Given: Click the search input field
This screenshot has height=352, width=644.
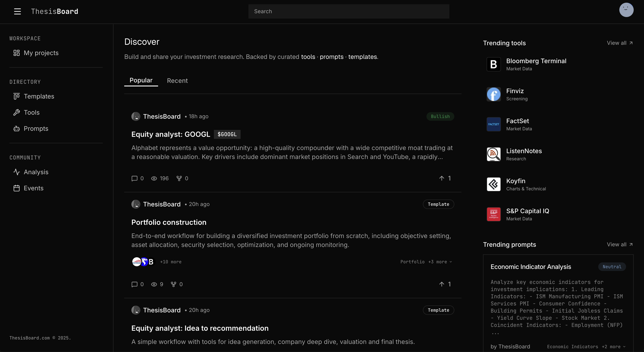Looking at the screenshot, I should pos(348,11).
